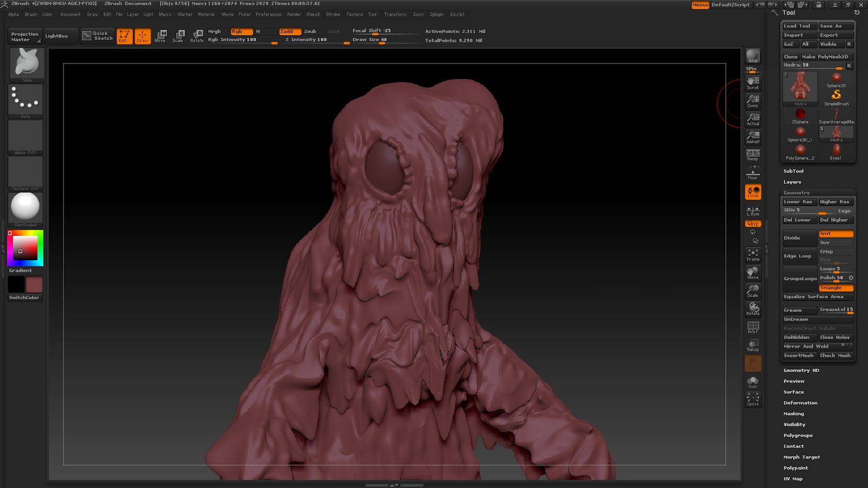Click the Actual size icon
Image resolution: width=868 pixels, height=488 pixels.
coord(753,119)
